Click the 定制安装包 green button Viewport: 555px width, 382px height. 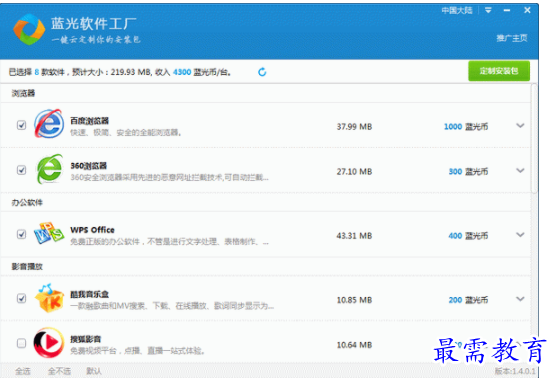click(x=499, y=71)
